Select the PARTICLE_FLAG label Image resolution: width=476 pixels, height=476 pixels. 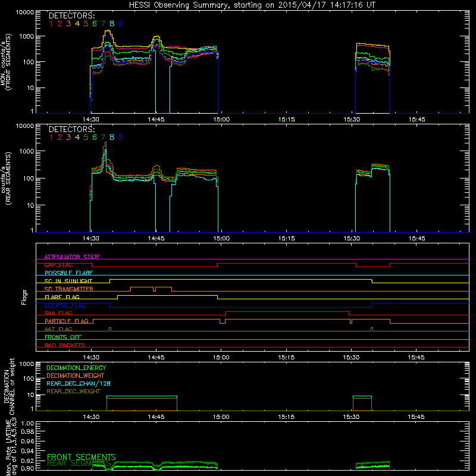67,321
